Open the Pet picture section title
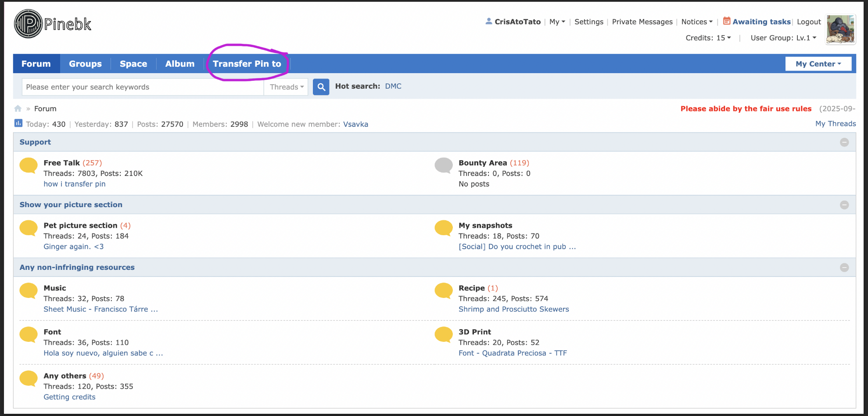 point(80,226)
